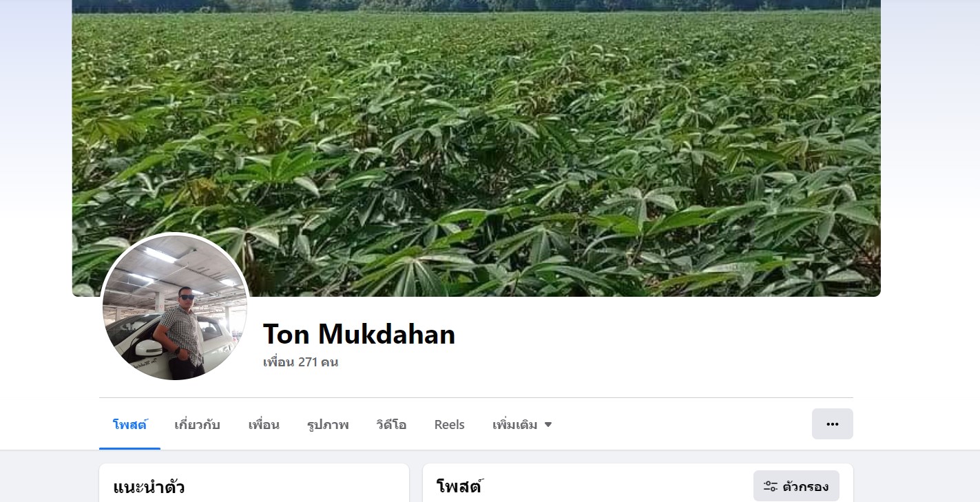
Task: Select the วิดีโอ tab
Action: [391, 425]
